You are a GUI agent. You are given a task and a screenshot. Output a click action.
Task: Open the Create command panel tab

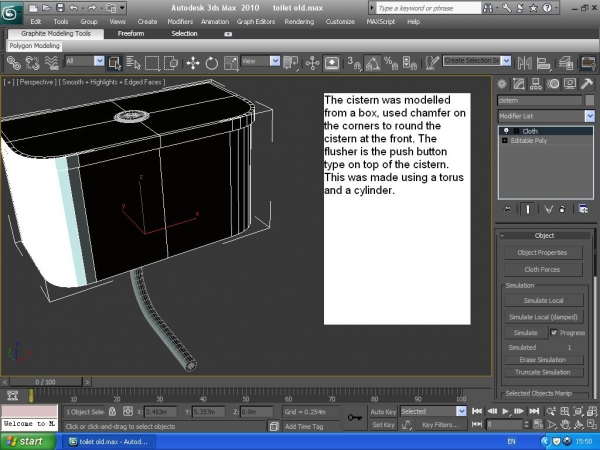tap(502, 84)
